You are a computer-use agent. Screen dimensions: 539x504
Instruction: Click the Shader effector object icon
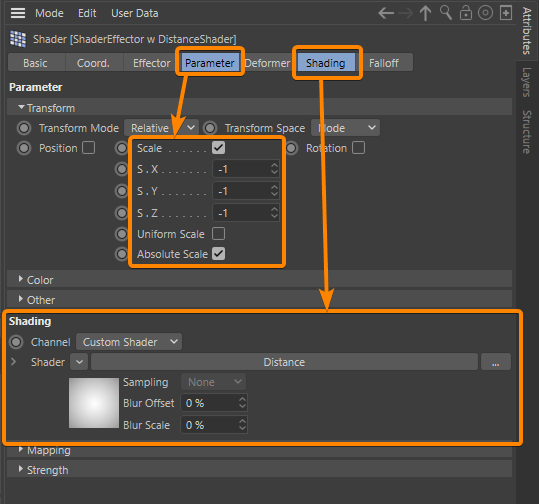[x=18, y=39]
